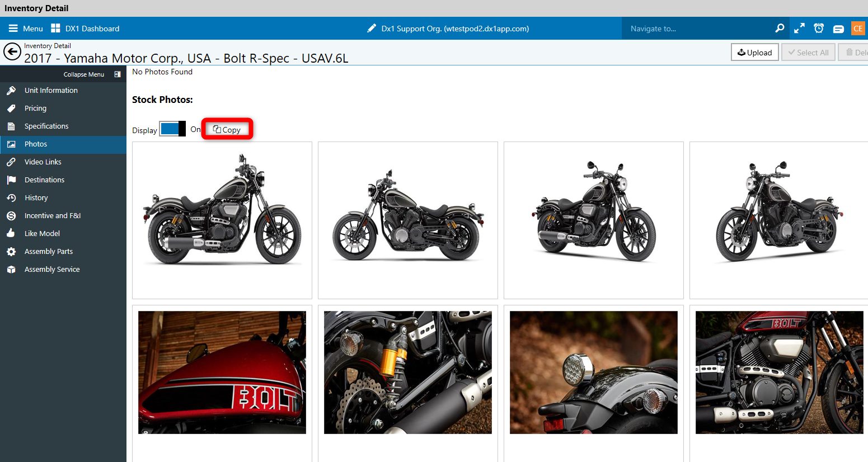This screenshot has height=462, width=868.
Task: Click the Upload button
Action: coord(754,52)
